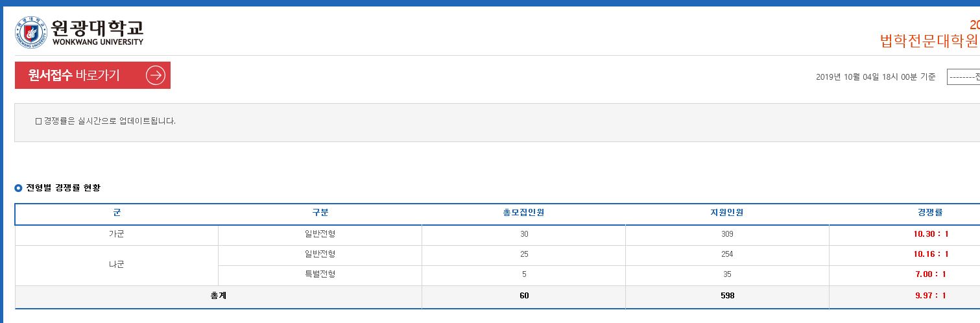Click the blue bullet icon beside 전형별 경쟁률 현황
The width and height of the screenshot is (980, 323).
tap(19, 189)
